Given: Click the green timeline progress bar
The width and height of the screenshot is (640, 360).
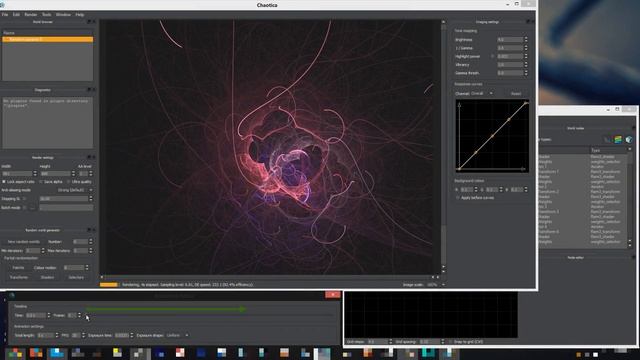Looking at the screenshot, I should pos(166,309).
